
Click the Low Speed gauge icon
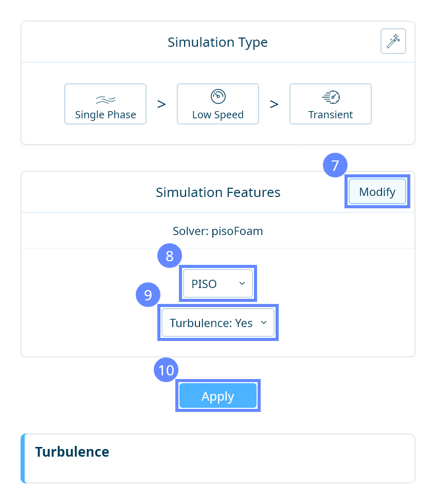(x=218, y=96)
